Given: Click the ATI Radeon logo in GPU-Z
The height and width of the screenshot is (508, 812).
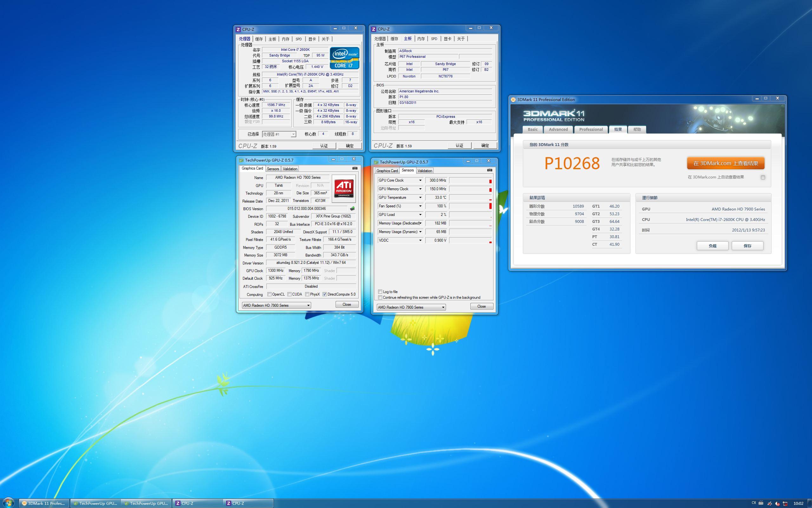Looking at the screenshot, I should pyautogui.click(x=344, y=189).
